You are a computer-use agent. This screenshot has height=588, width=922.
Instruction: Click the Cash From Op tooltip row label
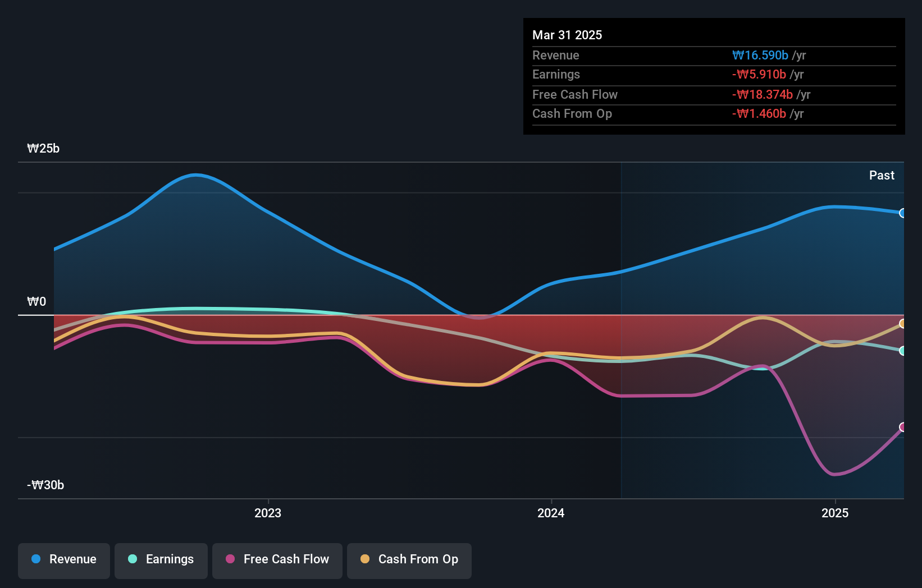(572, 113)
